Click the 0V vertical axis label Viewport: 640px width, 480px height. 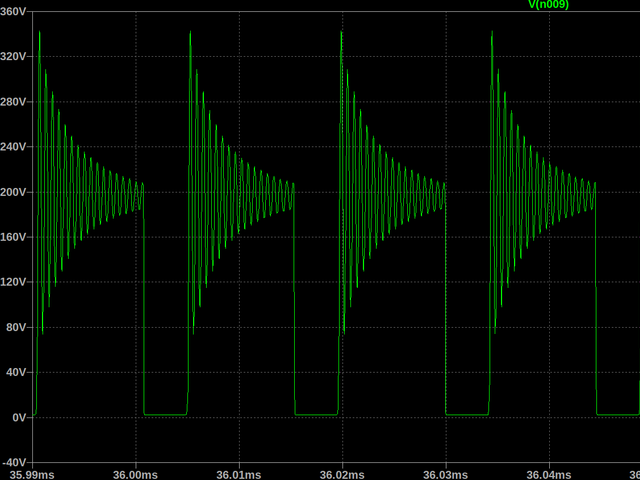pyautogui.click(x=20, y=417)
